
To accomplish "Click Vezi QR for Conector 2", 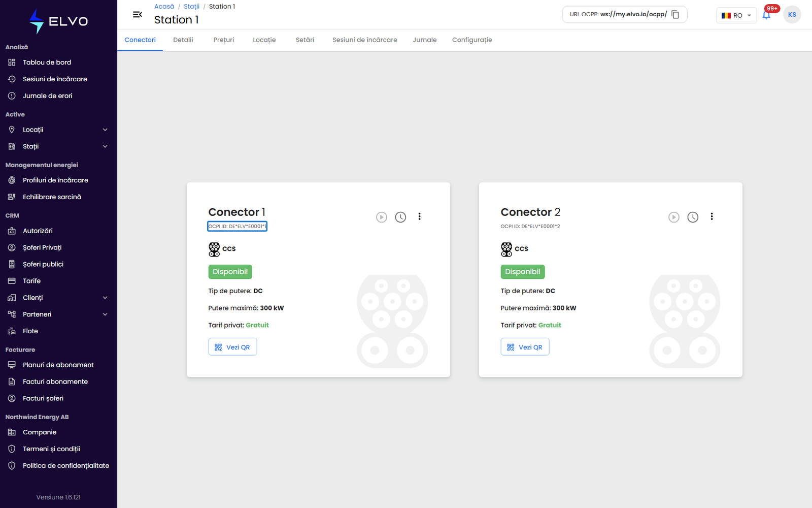I will pos(525,347).
